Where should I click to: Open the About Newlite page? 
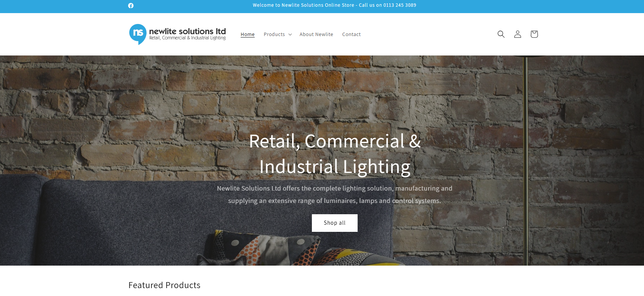316,35
